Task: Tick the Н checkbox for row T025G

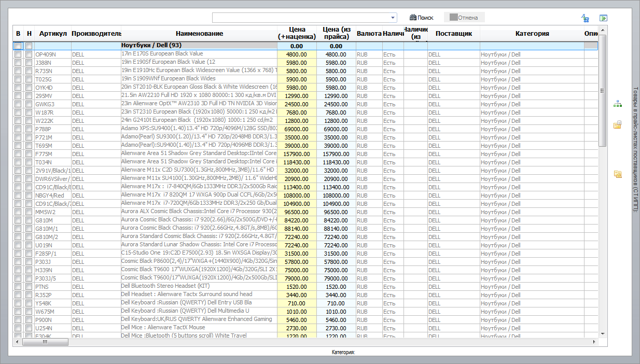Action: click(x=29, y=79)
